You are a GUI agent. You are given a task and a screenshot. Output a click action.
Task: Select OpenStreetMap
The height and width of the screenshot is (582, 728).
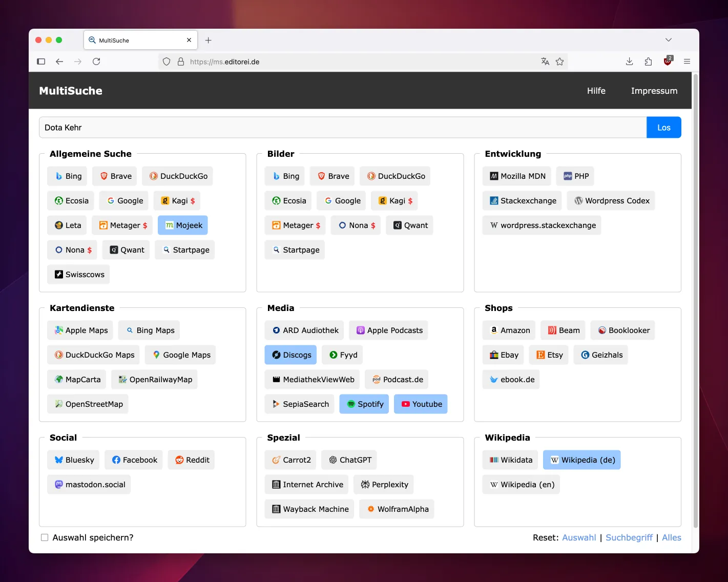tap(88, 404)
